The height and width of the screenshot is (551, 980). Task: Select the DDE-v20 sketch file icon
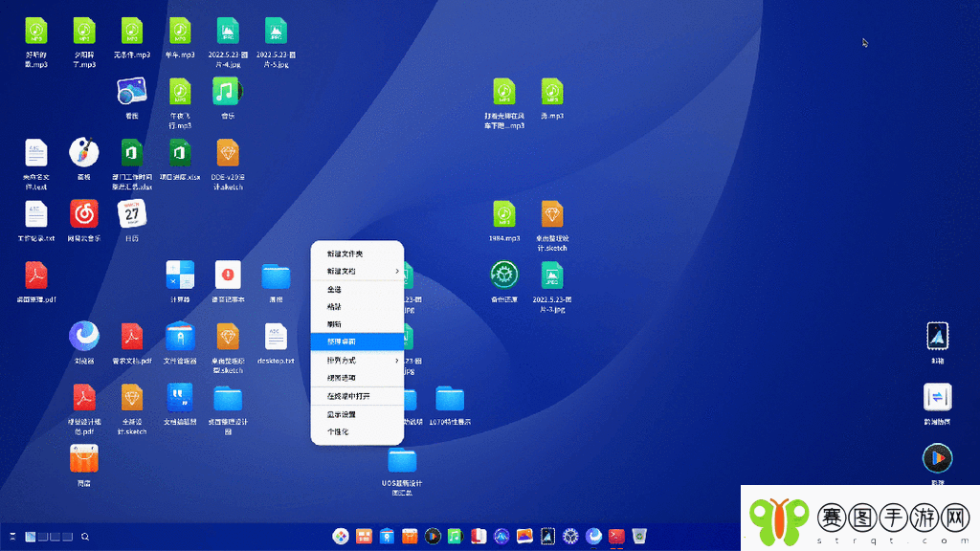click(x=228, y=154)
